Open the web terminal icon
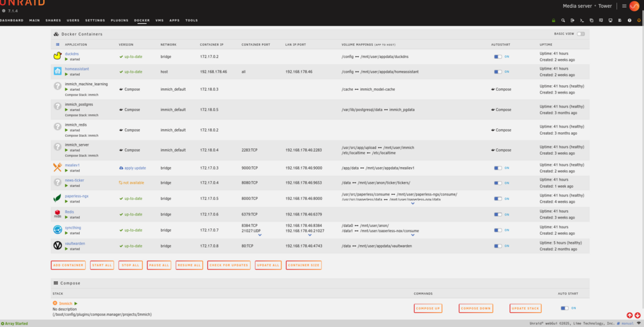This screenshot has width=644, height=327. [x=582, y=20]
